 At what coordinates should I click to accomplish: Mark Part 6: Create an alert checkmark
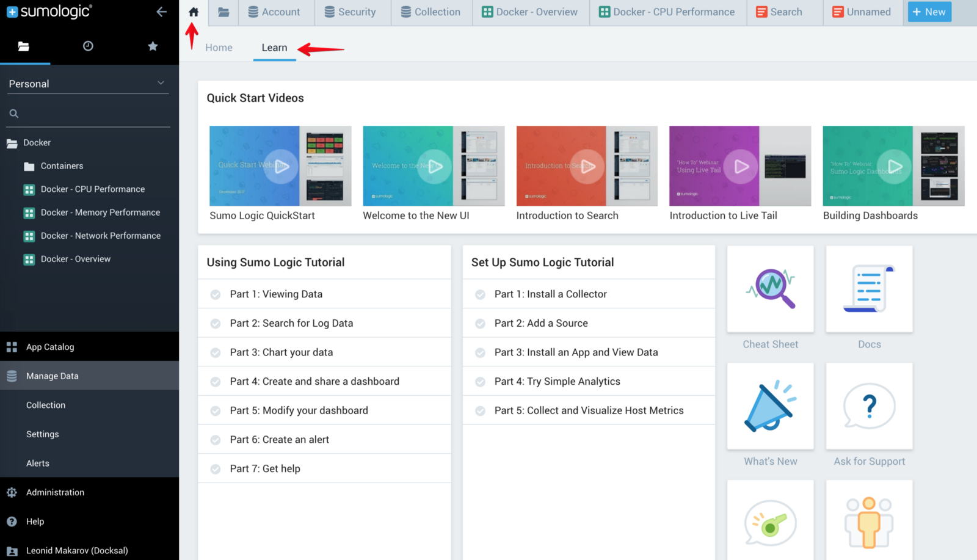216,440
